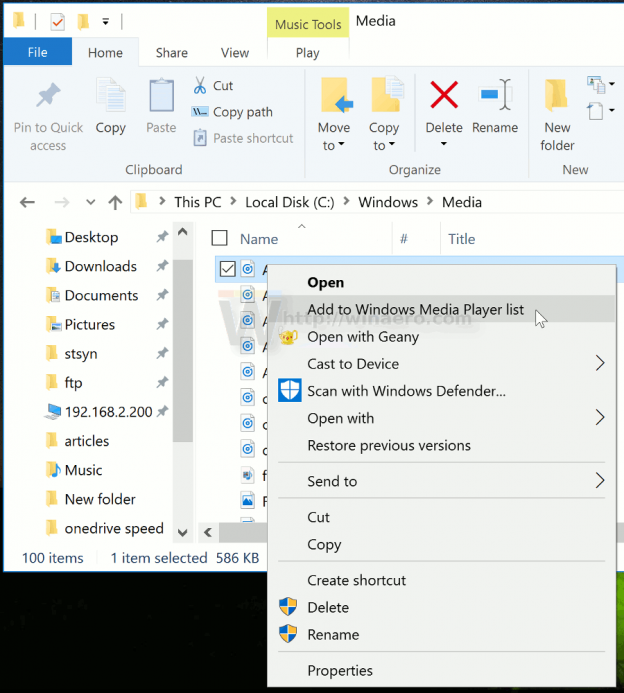Click the New folder icon

point(556,94)
